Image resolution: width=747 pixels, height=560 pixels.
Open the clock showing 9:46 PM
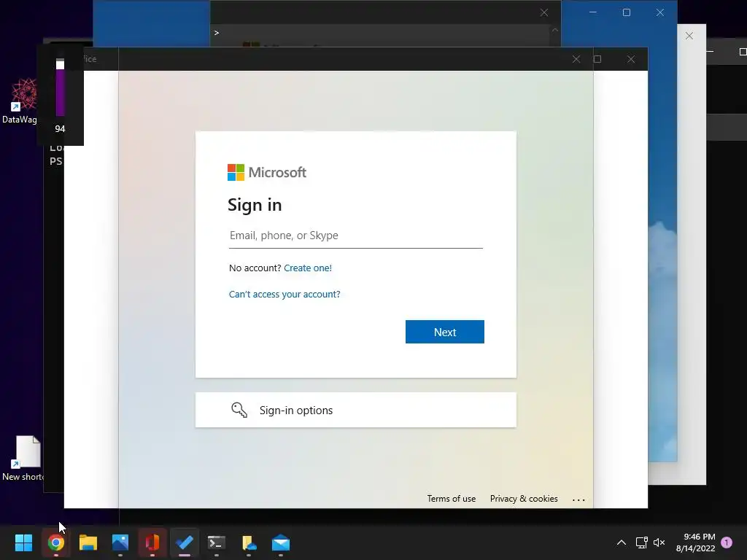[x=695, y=542]
